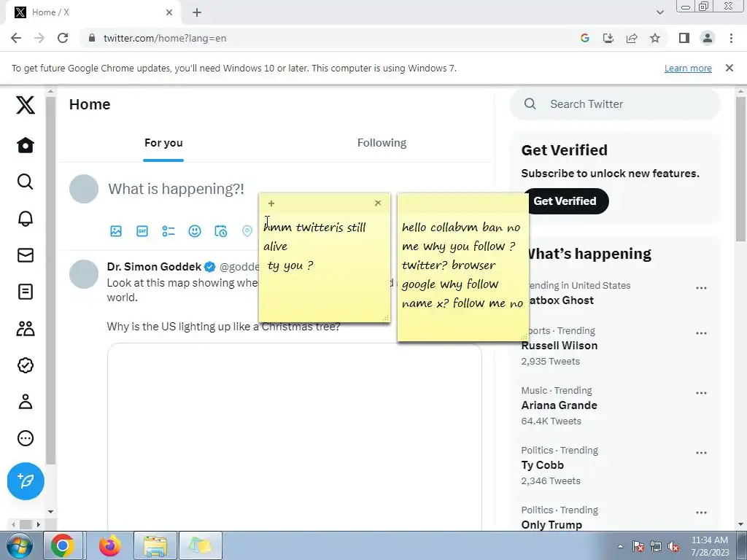The image size is (747, 560).
Task: Open the Windows Start menu
Action: pyautogui.click(x=19, y=545)
